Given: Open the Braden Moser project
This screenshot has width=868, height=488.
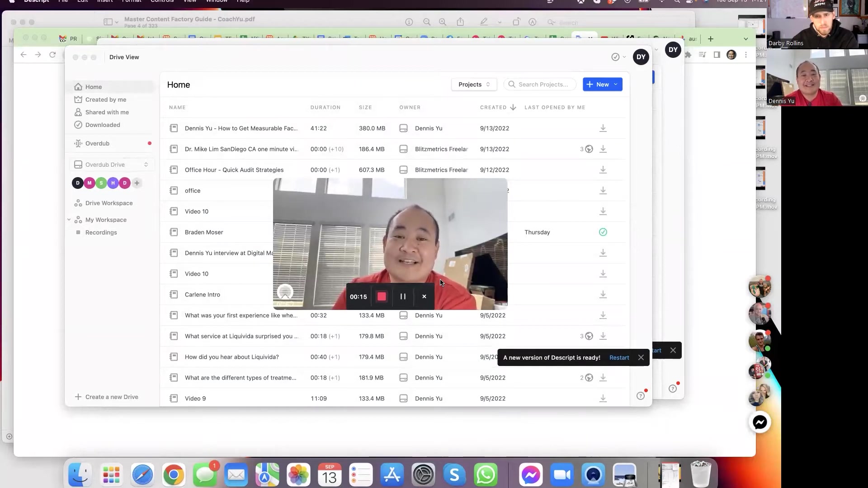Looking at the screenshot, I should (204, 232).
